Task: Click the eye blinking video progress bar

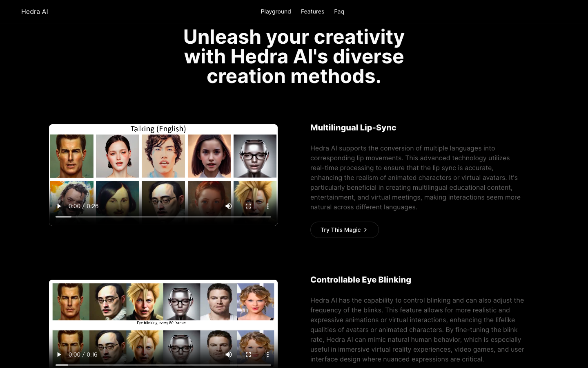Action: 163,365
